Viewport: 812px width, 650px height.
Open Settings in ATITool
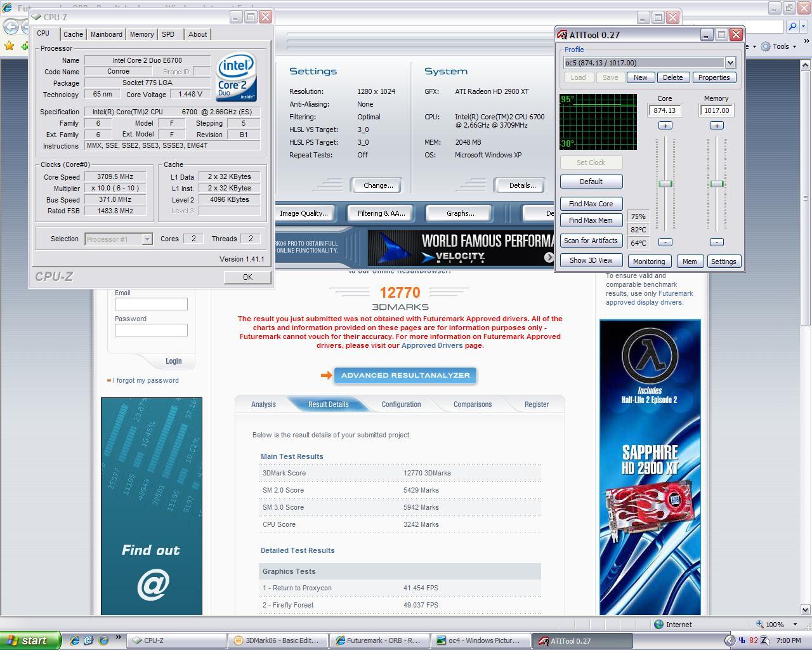[x=723, y=262]
